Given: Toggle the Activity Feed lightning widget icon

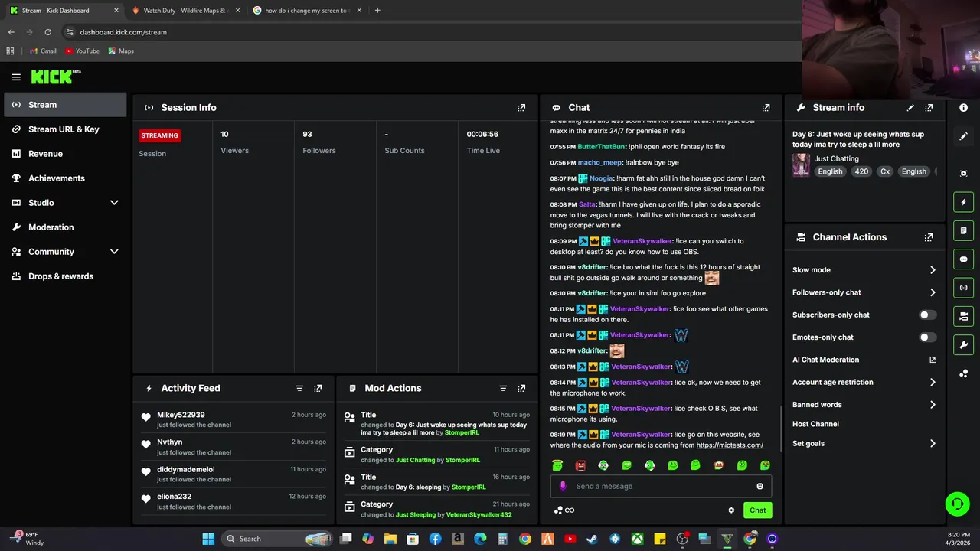Looking at the screenshot, I should pyautogui.click(x=963, y=202).
